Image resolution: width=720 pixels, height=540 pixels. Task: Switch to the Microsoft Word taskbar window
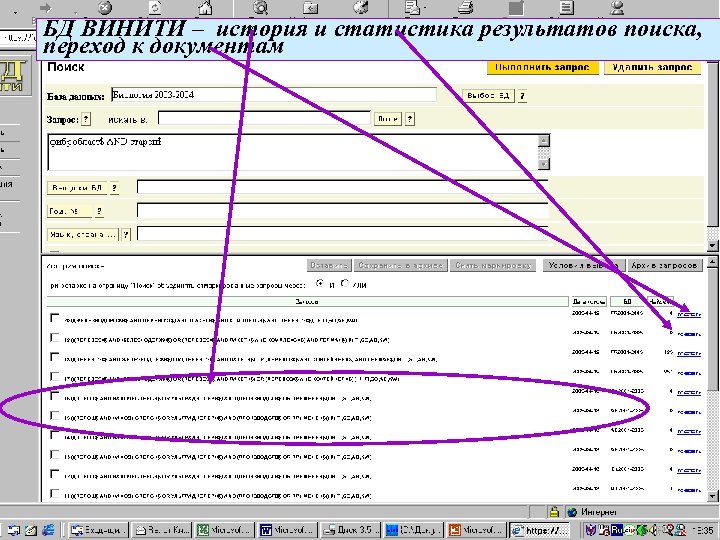287,530
